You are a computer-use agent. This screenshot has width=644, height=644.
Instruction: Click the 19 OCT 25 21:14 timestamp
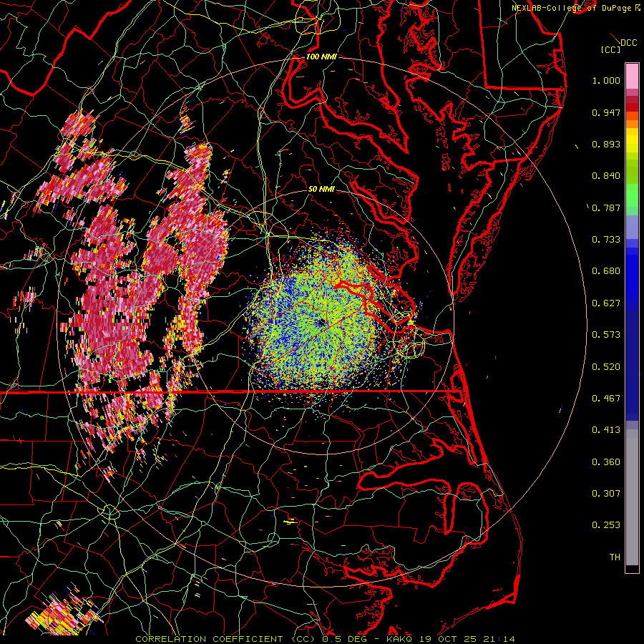pos(467,639)
